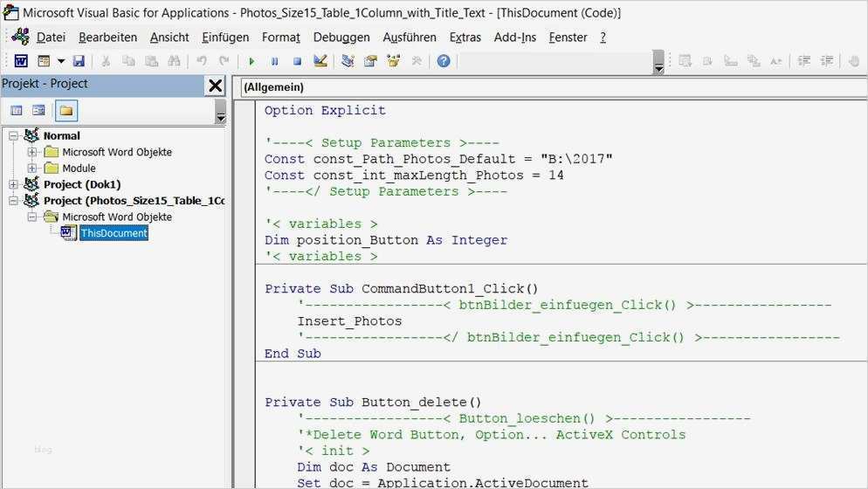Click the Paste toolbar icon
Viewport: 868px width, 489px height.
pyautogui.click(x=151, y=61)
